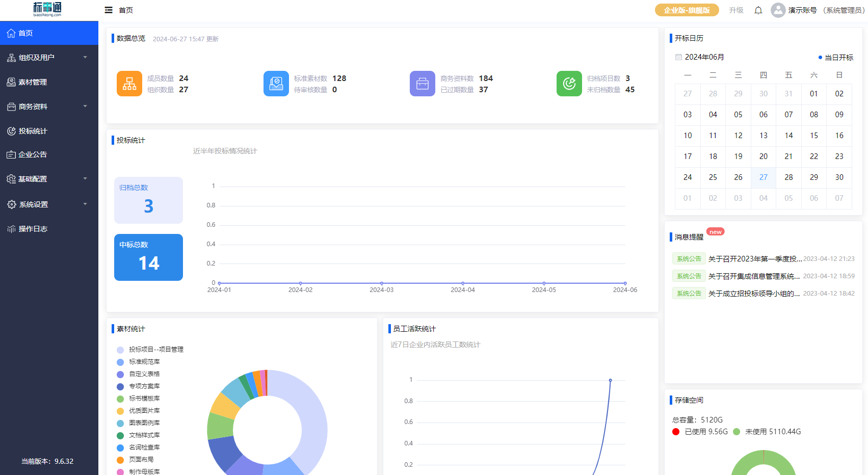Open 企业公告 in the sidebar
Screen dimensions: 868x475
pos(49,154)
